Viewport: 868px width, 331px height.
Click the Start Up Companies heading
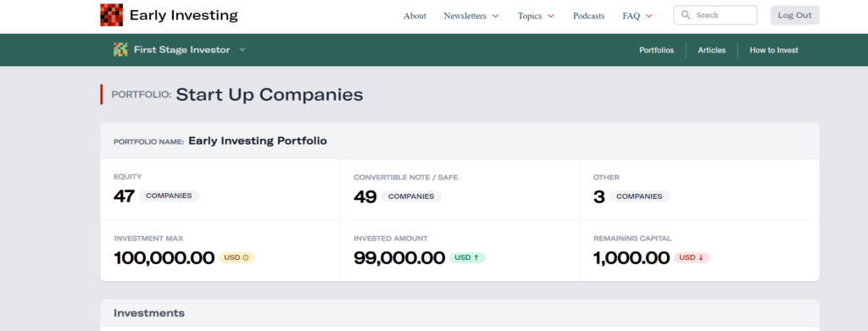[x=270, y=95]
